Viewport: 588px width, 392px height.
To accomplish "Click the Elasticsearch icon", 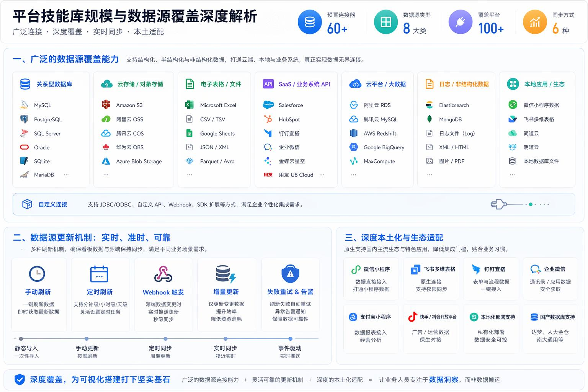I will 430,105.
